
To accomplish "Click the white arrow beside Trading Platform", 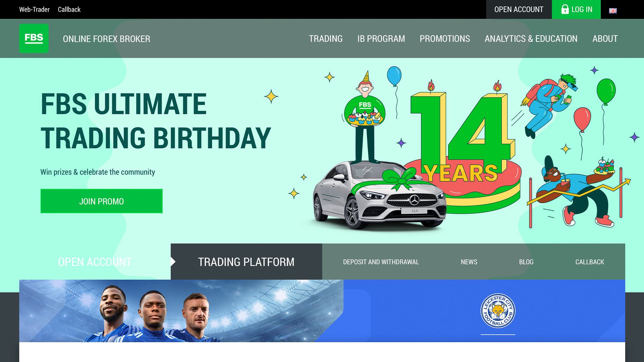I will [x=173, y=262].
